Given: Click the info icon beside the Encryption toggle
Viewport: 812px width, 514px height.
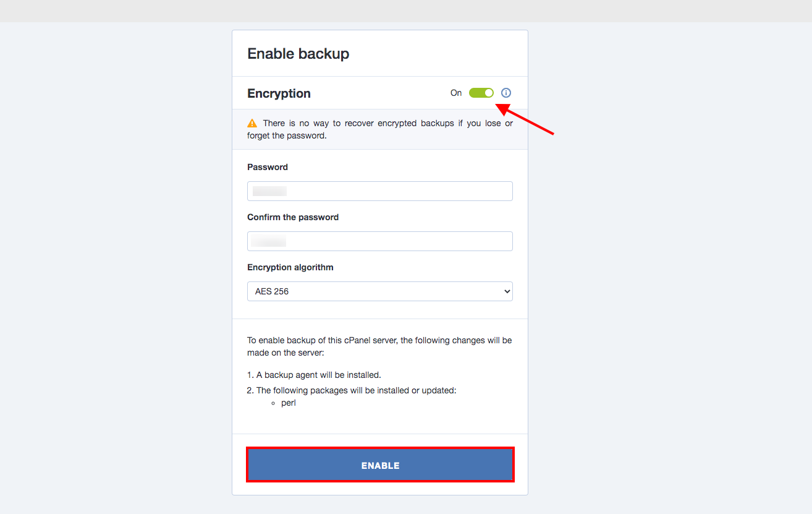Looking at the screenshot, I should (x=506, y=93).
